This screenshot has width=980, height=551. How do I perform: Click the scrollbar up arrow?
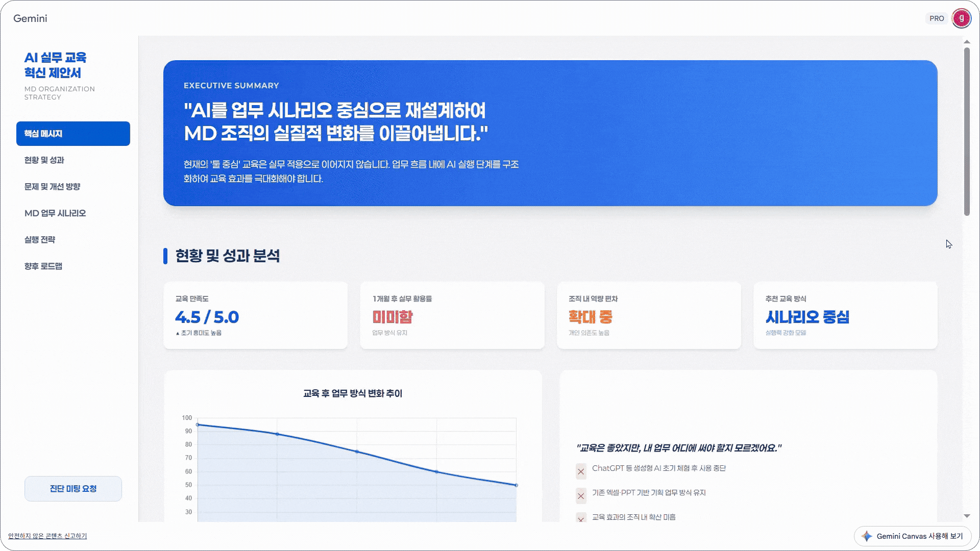click(x=967, y=42)
